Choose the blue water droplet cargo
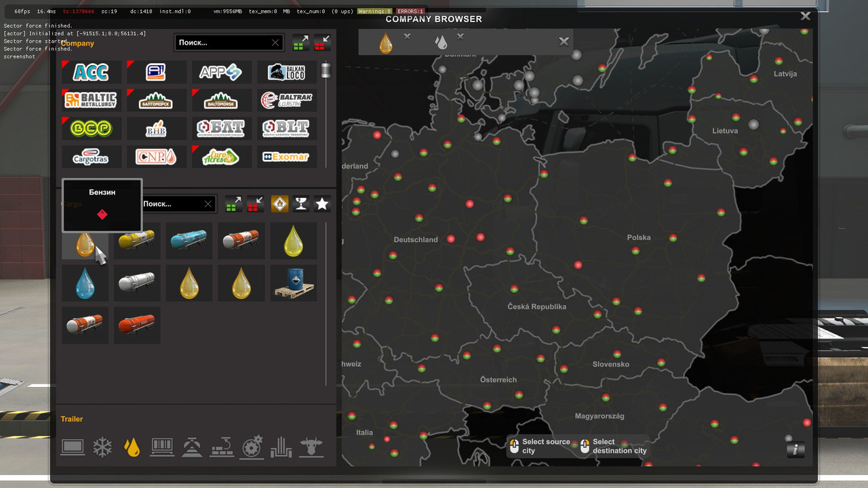Image resolution: width=868 pixels, height=488 pixels. [85, 283]
